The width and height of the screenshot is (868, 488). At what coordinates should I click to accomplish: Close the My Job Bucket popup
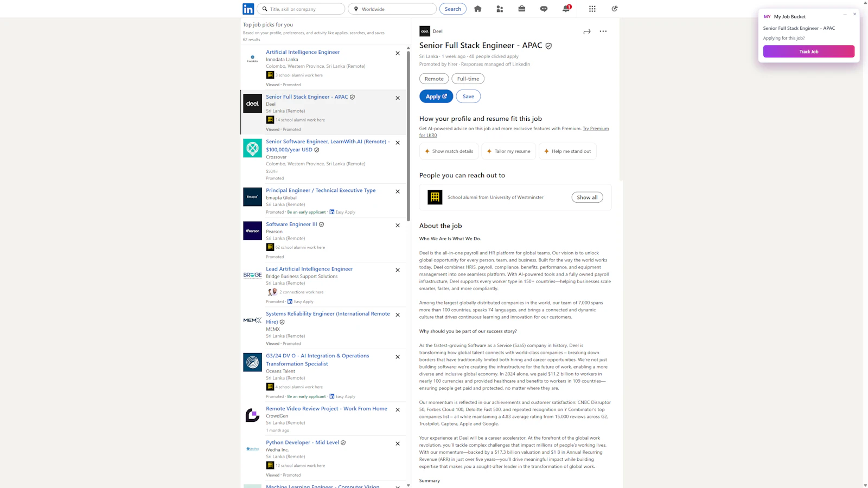pyautogui.click(x=854, y=14)
